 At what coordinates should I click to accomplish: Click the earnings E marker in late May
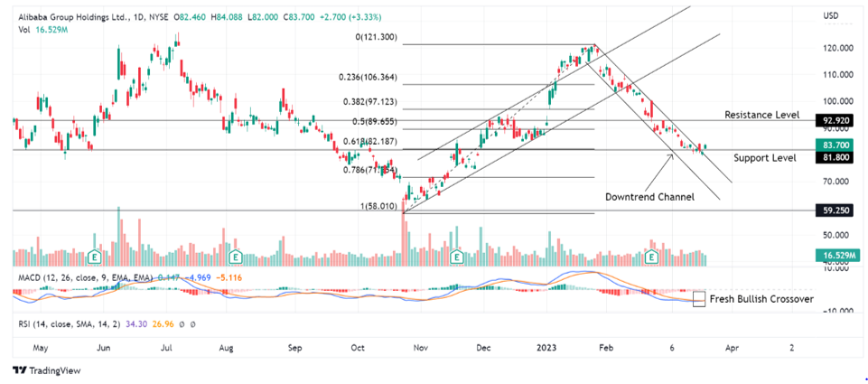(x=95, y=257)
